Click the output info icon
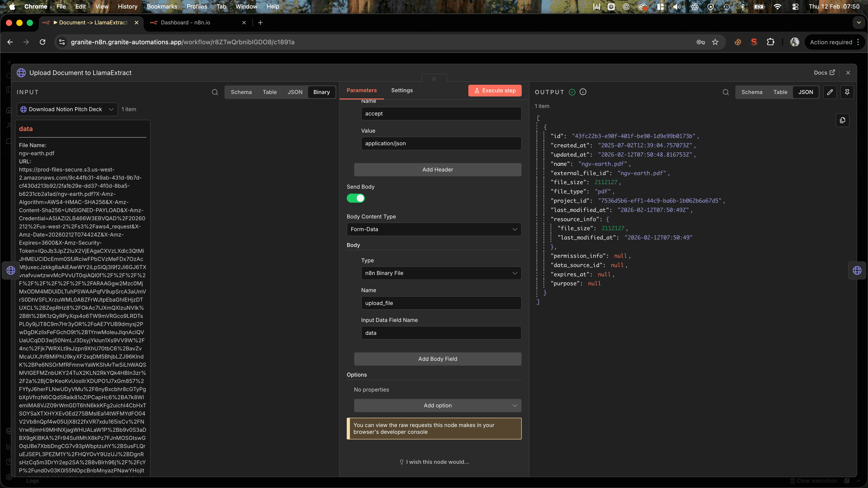This screenshot has width=868, height=488. (583, 92)
